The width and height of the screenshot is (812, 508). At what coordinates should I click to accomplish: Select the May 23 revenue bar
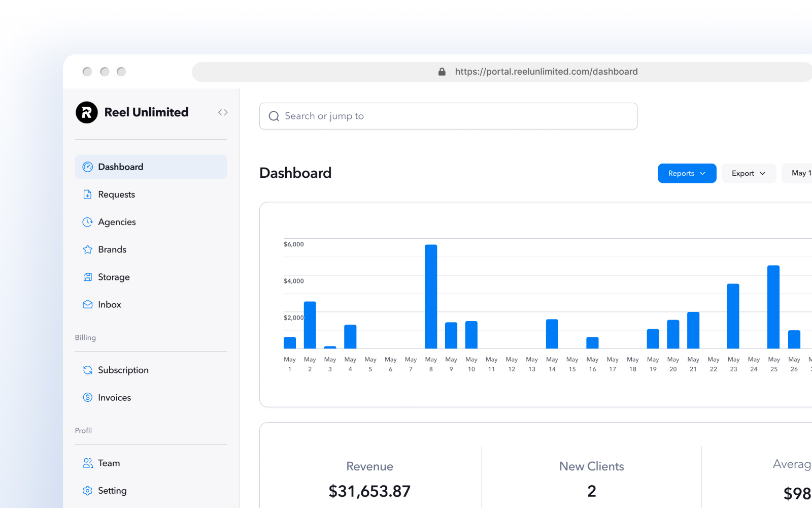click(x=733, y=316)
